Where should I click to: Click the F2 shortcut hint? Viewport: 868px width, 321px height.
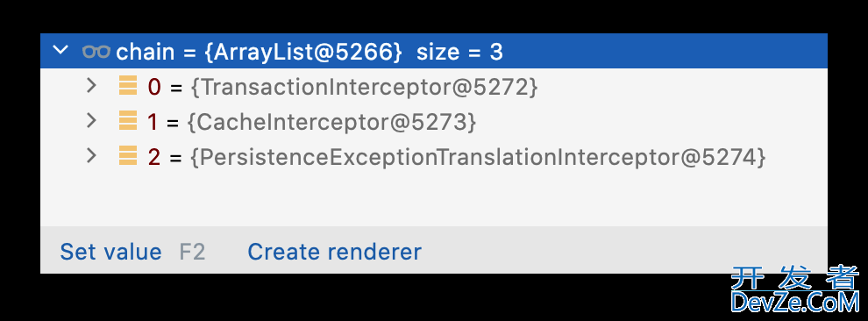click(x=193, y=252)
